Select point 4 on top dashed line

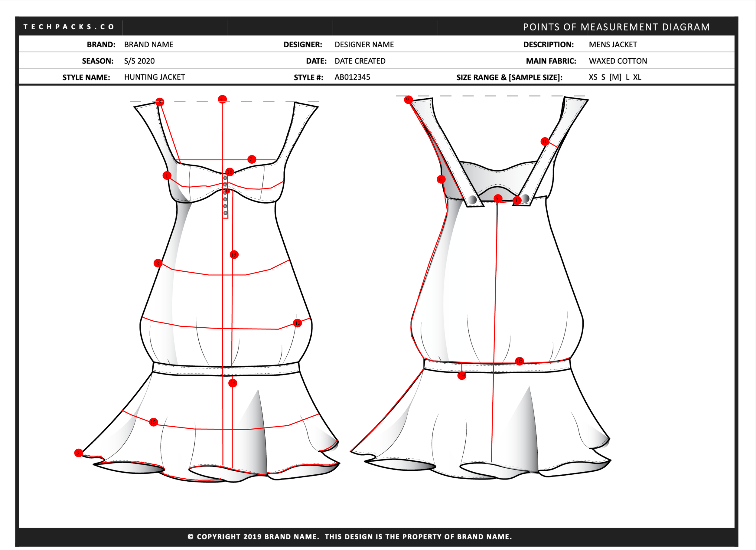222,99
